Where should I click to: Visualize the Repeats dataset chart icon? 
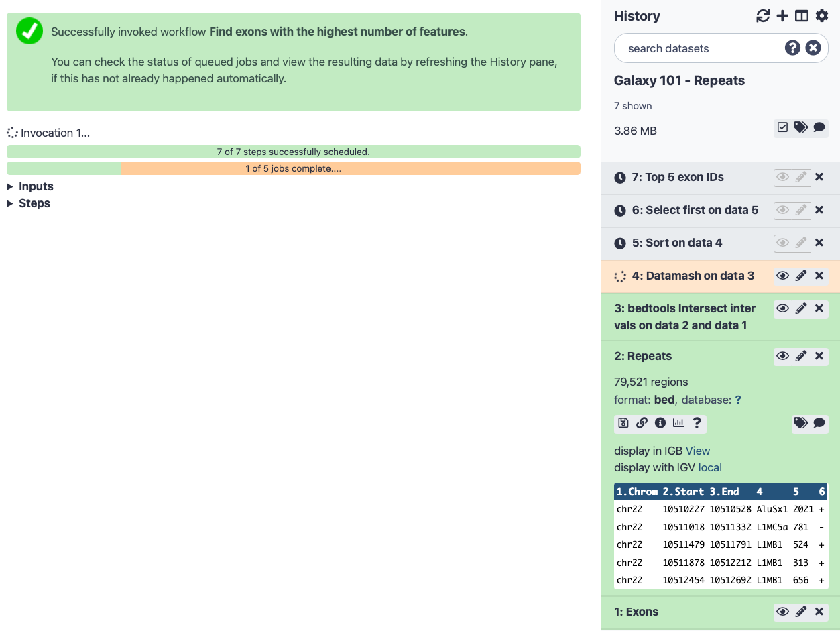coord(678,423)
